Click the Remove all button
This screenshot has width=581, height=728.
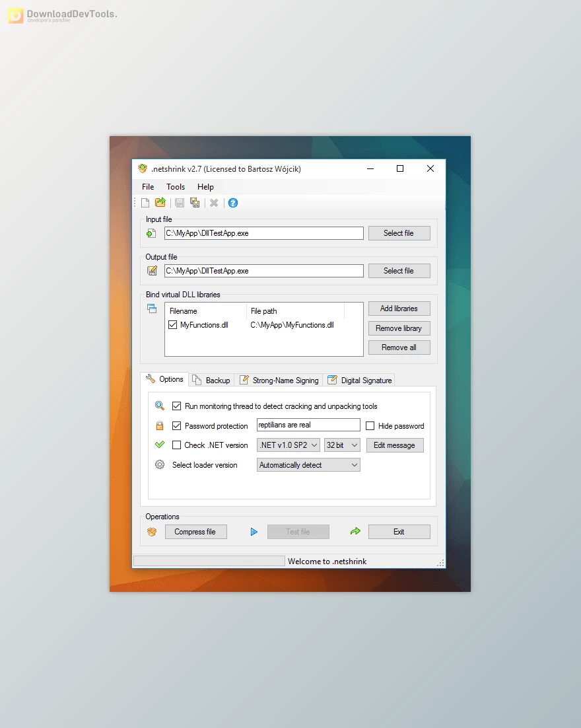pyautogui.click(x=399, y=347)
